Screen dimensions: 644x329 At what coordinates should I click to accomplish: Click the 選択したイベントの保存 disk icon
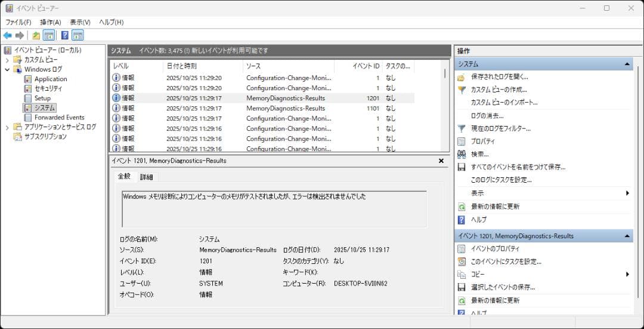461,287
